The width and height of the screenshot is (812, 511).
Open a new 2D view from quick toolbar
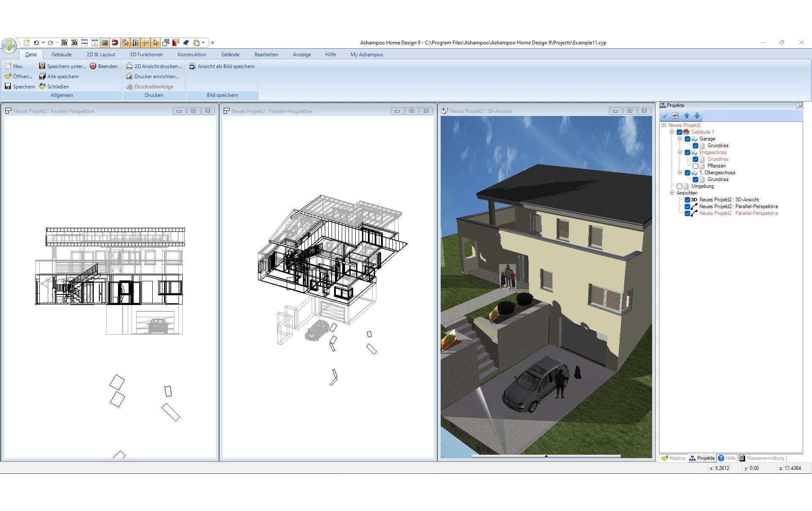pos(64,43)
